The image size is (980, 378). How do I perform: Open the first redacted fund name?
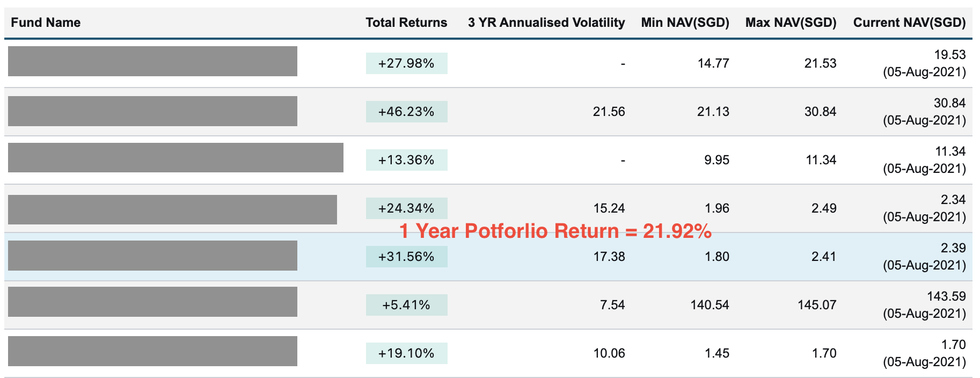pos(152,61)
